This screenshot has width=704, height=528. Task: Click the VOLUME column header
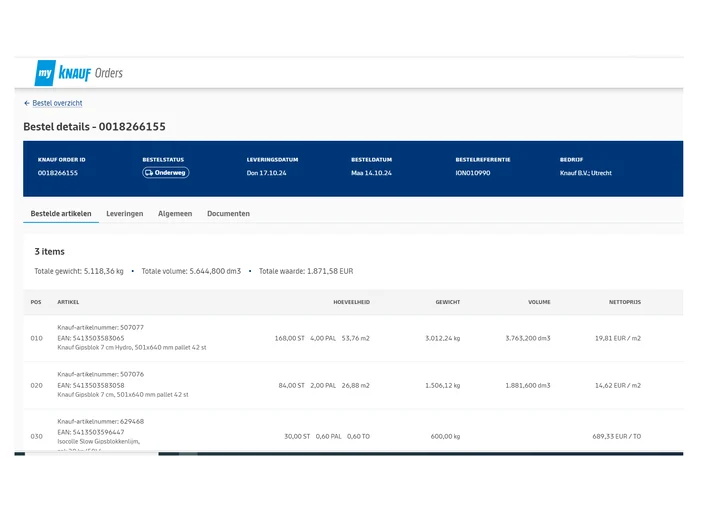click(x=539, y=302)
